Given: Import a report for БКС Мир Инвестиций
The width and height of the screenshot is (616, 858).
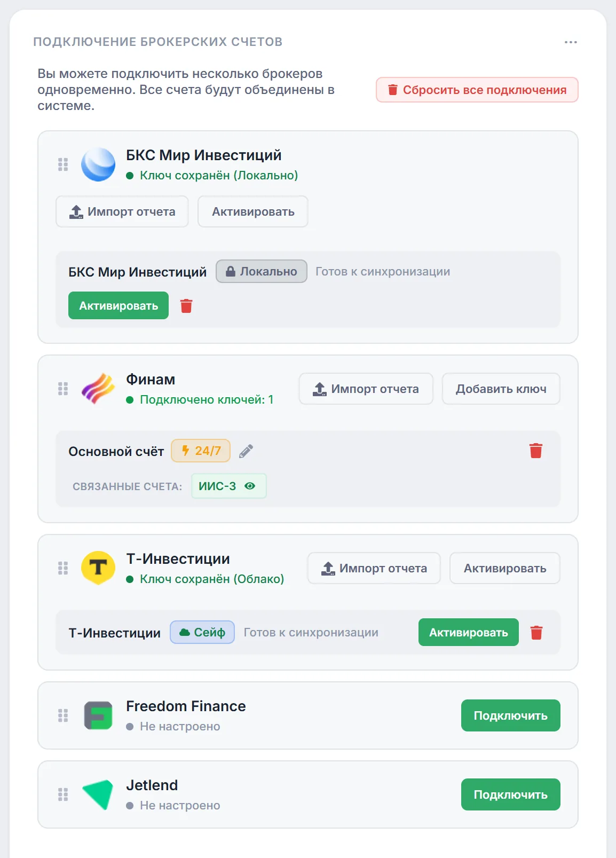Looking at the screenshot, I should 122,211.
